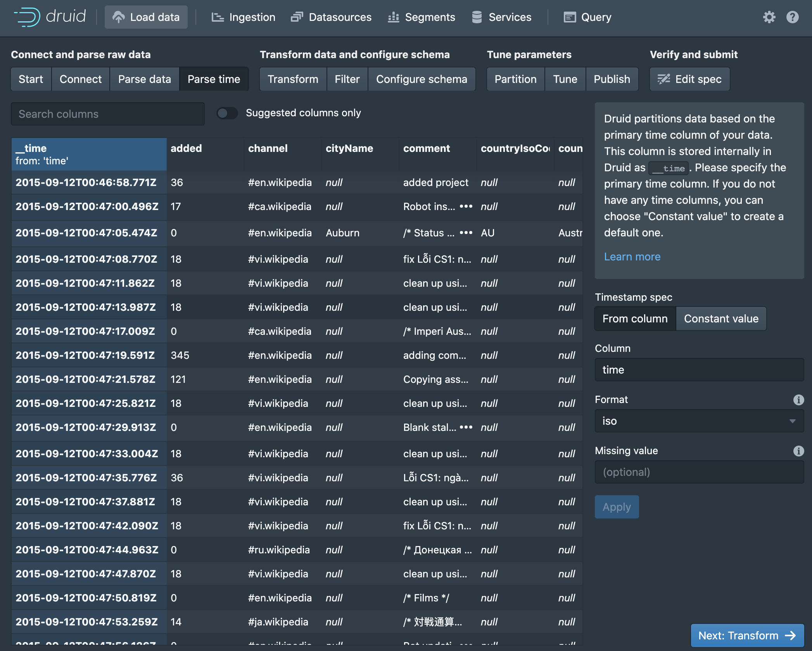Expand truncated Robot ins... comment ellipsis

[x=466, y=206]
